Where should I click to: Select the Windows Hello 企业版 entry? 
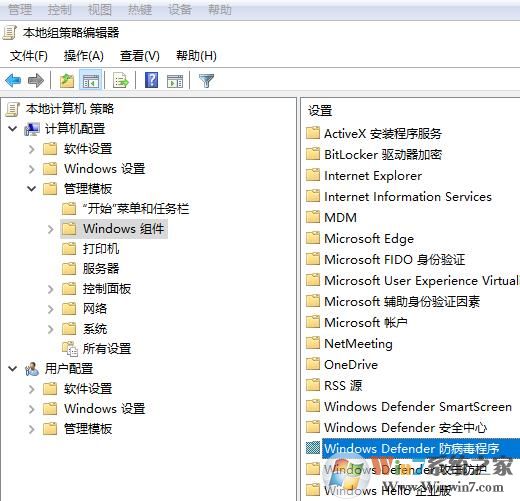[388, 490]
